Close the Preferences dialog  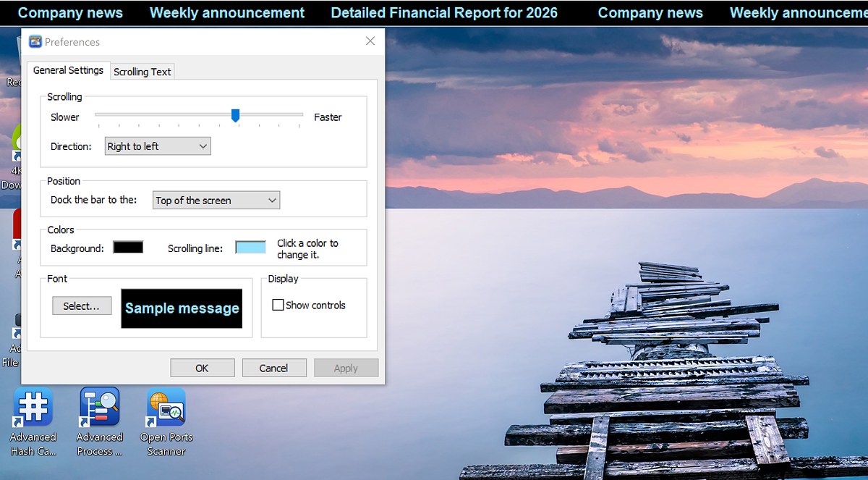point(370,41)
